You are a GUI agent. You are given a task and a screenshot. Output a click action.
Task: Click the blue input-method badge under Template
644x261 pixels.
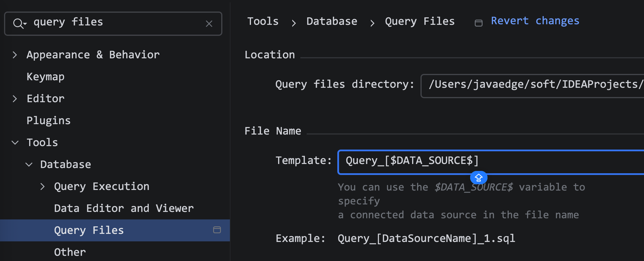click(x=479, y=178)
